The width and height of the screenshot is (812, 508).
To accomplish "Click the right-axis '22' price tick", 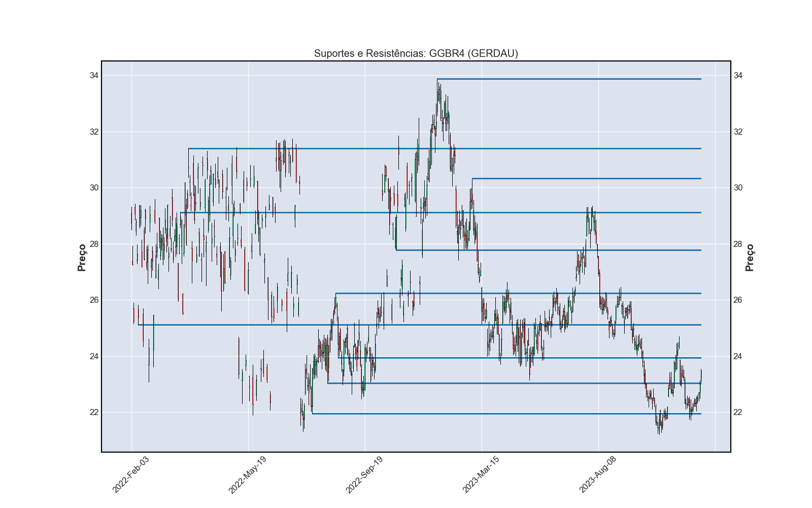I will 738,412.
